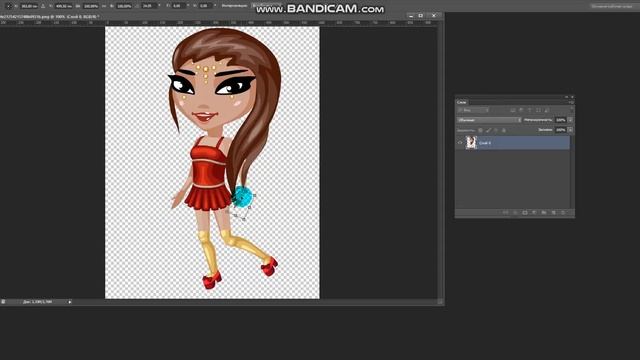Click the zoom level icon in status bar
This screenshot has width=640, height=360.
click(3, 302)
